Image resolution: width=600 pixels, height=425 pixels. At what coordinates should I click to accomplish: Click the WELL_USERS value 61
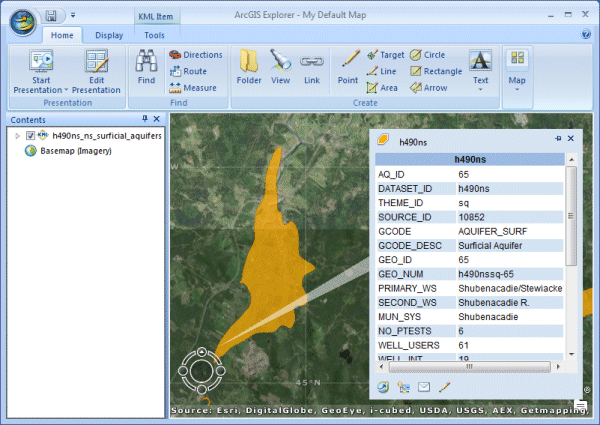[463, 345]
